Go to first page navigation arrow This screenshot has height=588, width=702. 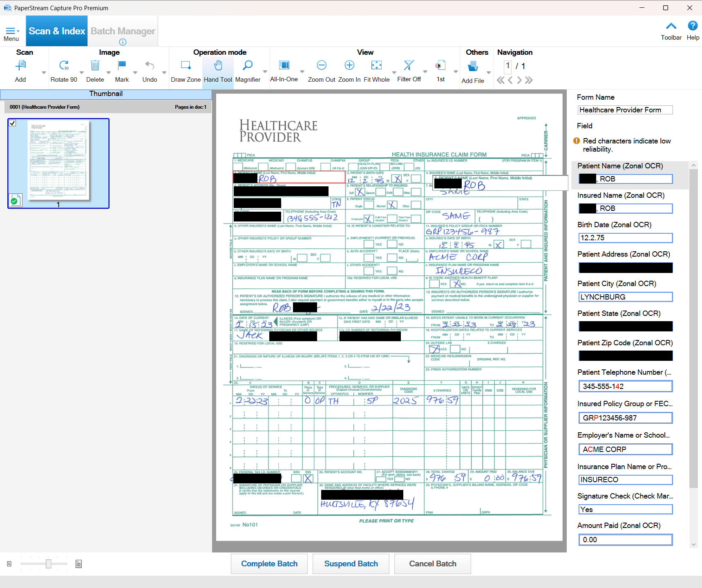[x=501, y=80]
